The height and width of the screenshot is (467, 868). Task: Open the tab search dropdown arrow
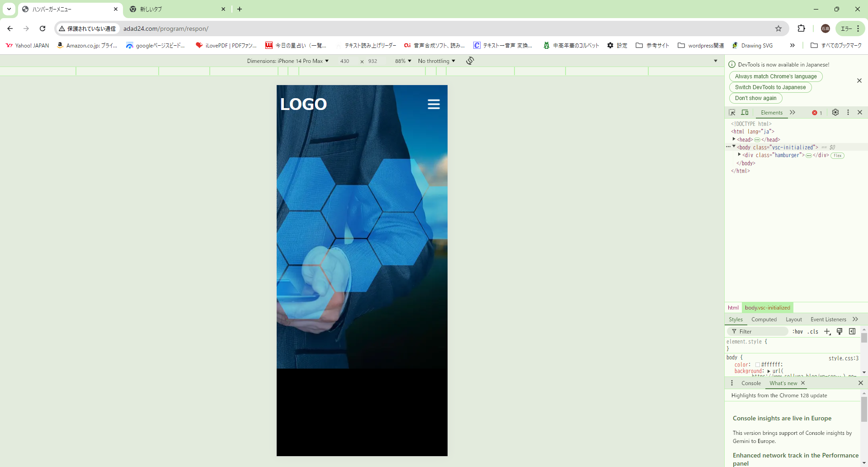(9, 9)
